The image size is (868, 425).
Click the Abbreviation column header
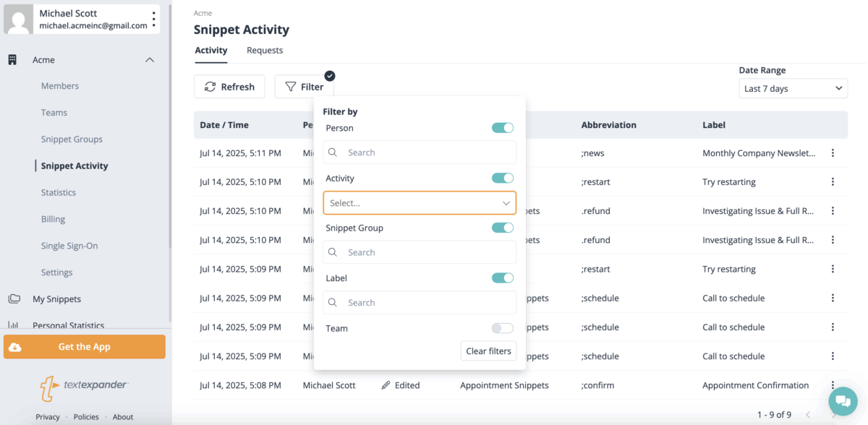[609, 125]
